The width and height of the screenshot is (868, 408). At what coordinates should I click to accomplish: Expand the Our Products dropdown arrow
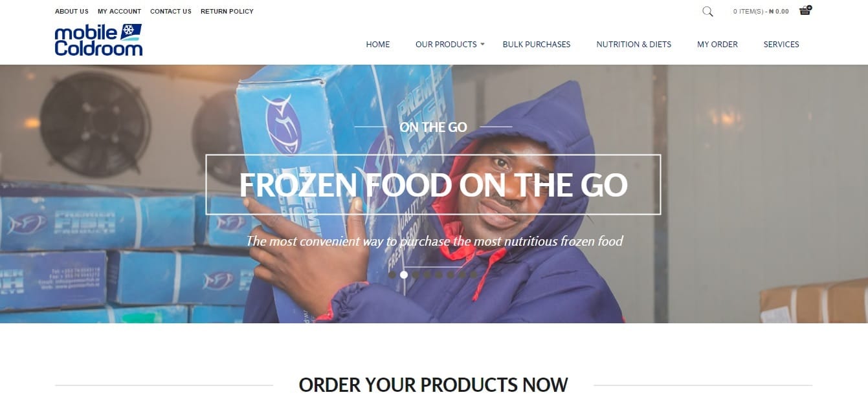coord(482,45)
